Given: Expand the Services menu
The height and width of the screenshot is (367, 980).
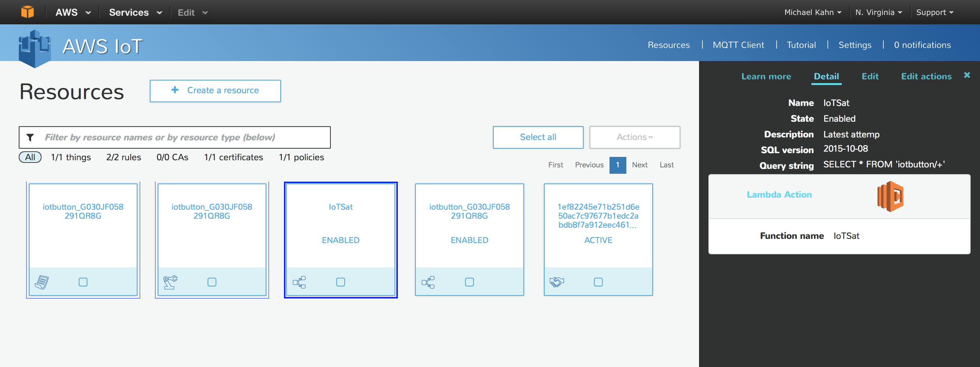Looking at the screenshot, I should tap(136, 12).
